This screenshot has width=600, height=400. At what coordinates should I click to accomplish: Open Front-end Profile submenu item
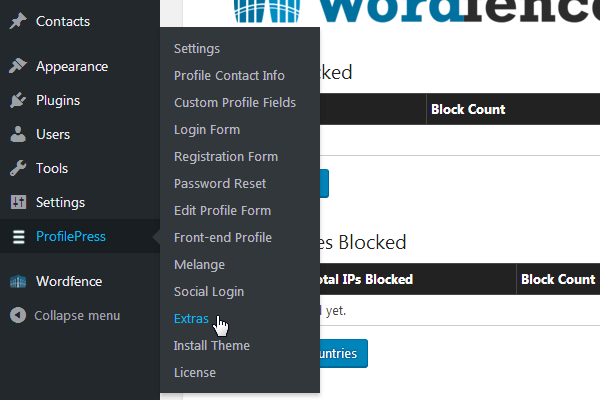coord(223,238)
